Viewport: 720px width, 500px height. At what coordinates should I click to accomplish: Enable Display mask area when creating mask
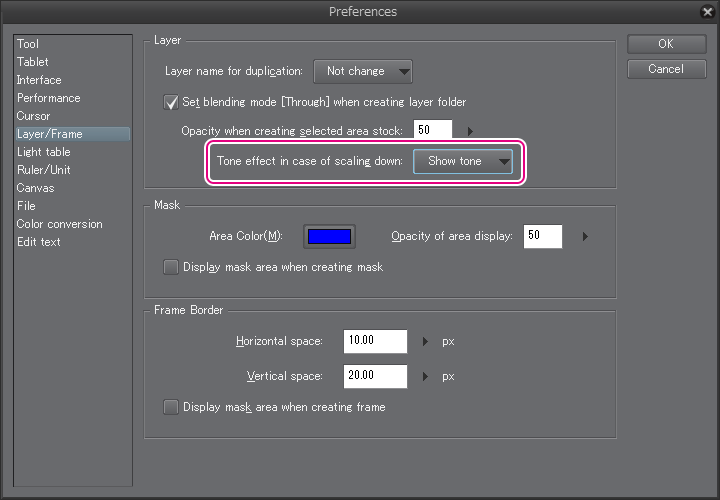(x=170, y=267)
